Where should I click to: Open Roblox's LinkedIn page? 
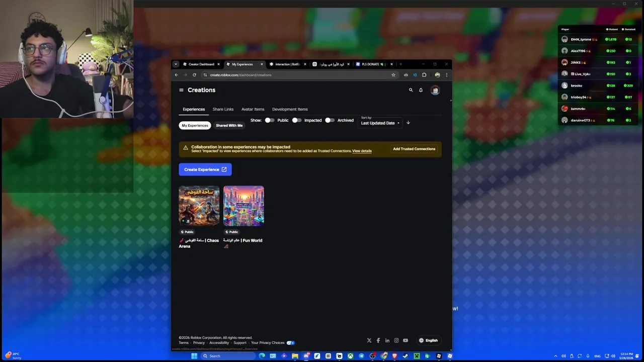387,340
